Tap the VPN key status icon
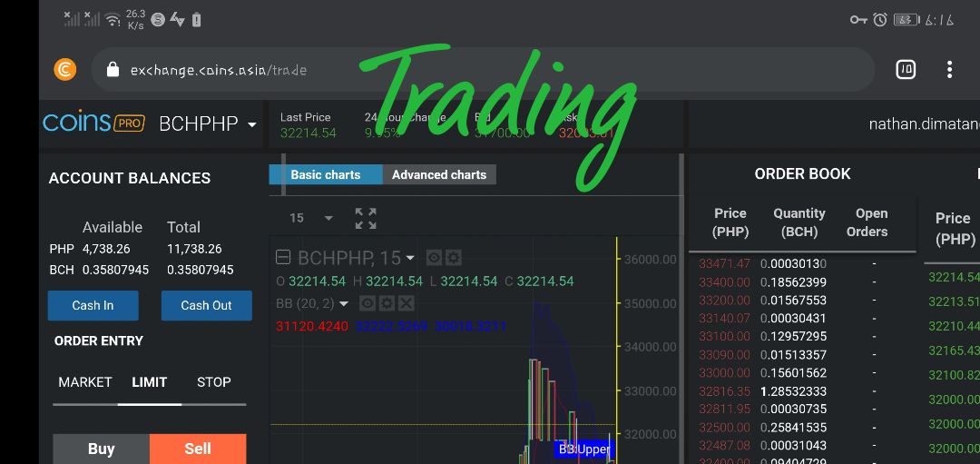The width and height of the screenshot is (980, 464). (x=858, y=20)
